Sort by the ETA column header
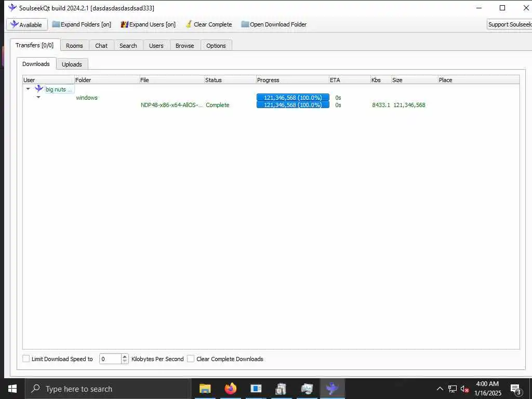Image resolution: width=532 pixels, height=399 pixels. pyautogui.click(x=350, y=80)
